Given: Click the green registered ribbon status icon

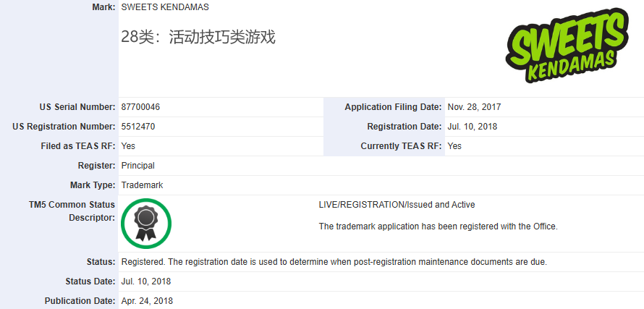Looking at the screenshot, I should tap(146, 224).
